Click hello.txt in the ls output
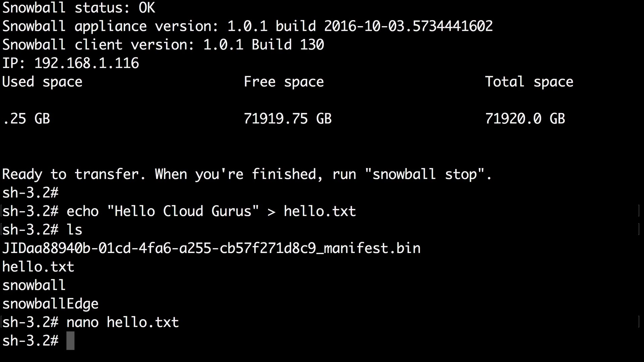The height and width of the screenshot is (362, 644). (38, 267)
